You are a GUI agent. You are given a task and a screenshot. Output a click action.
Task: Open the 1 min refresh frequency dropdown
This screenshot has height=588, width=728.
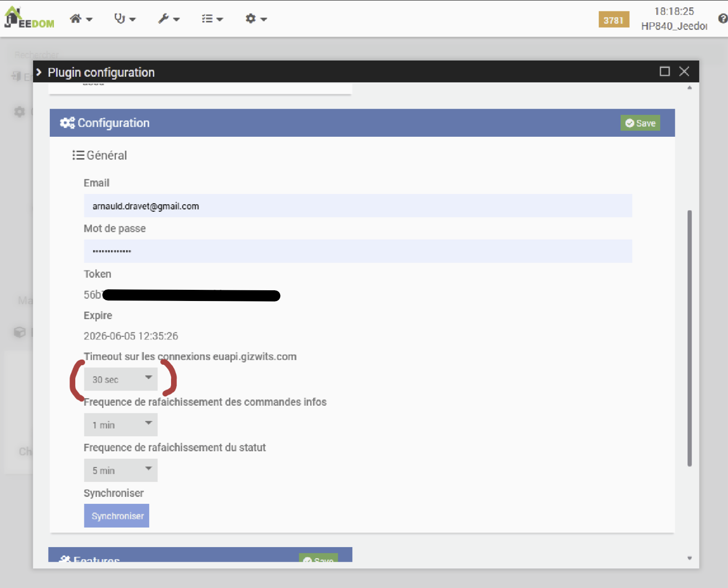(x=121, y=425)
